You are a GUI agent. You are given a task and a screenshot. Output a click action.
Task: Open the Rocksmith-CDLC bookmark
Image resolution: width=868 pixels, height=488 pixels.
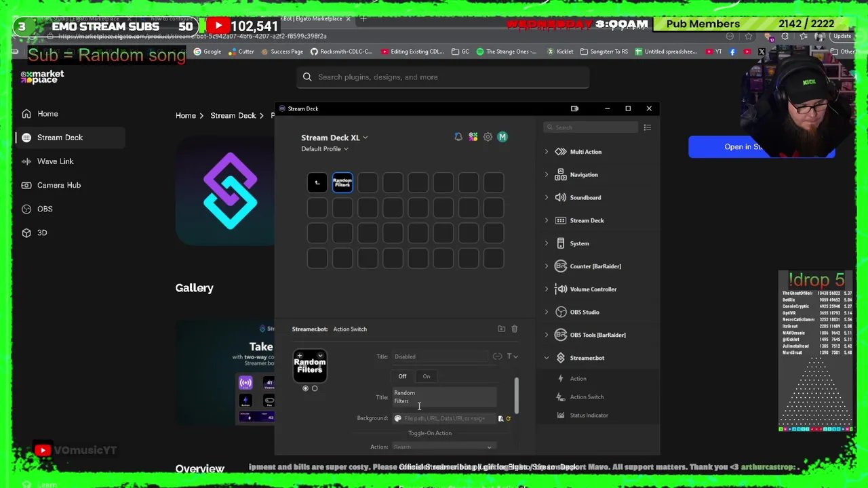pos(342,52)
